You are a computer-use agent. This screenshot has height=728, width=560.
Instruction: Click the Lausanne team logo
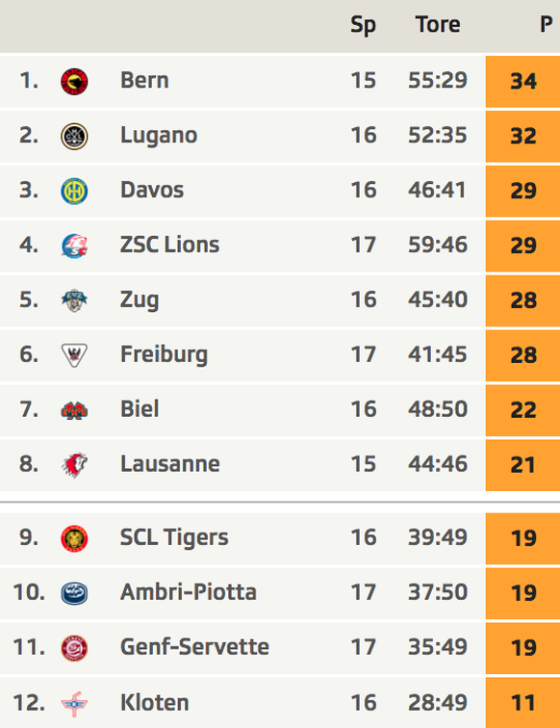pyautogui.click(x=74, y=465)
